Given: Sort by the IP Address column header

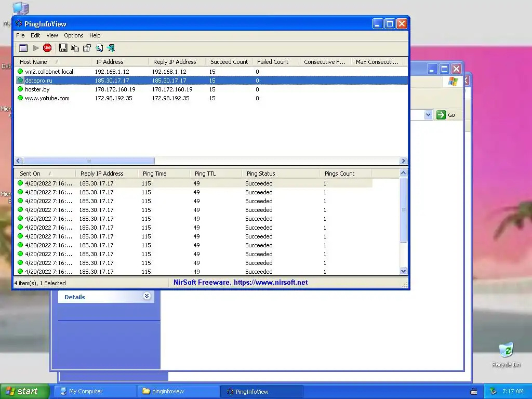Looking at the screenshot, I should tap(120, 62).
